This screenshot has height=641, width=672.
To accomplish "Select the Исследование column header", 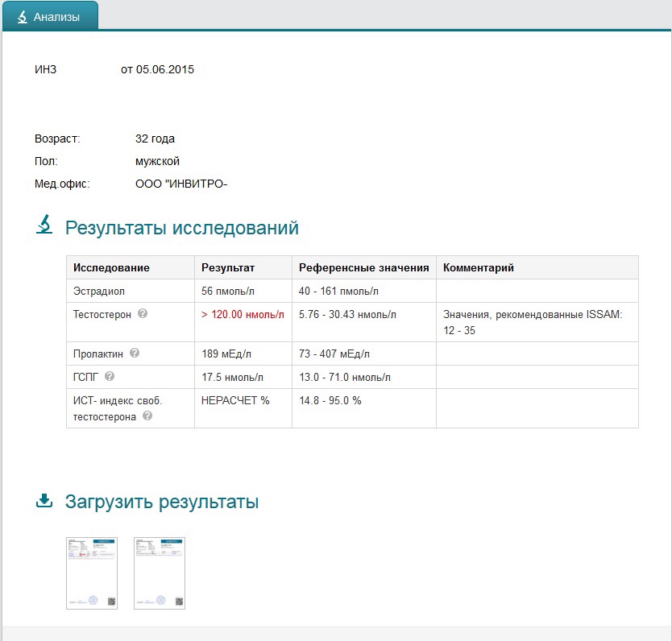I will pos(111,267).
